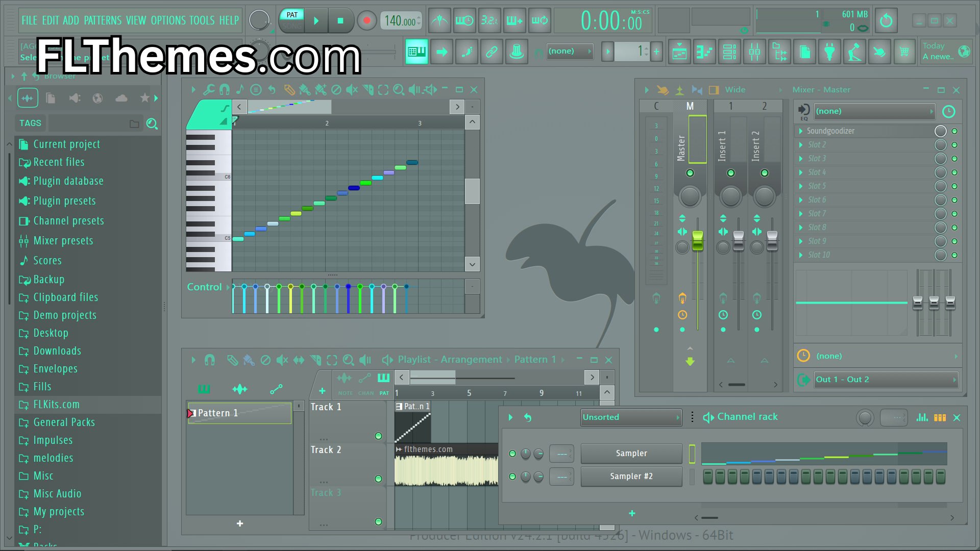Open the browser favorites star tab

click(144, 98)
